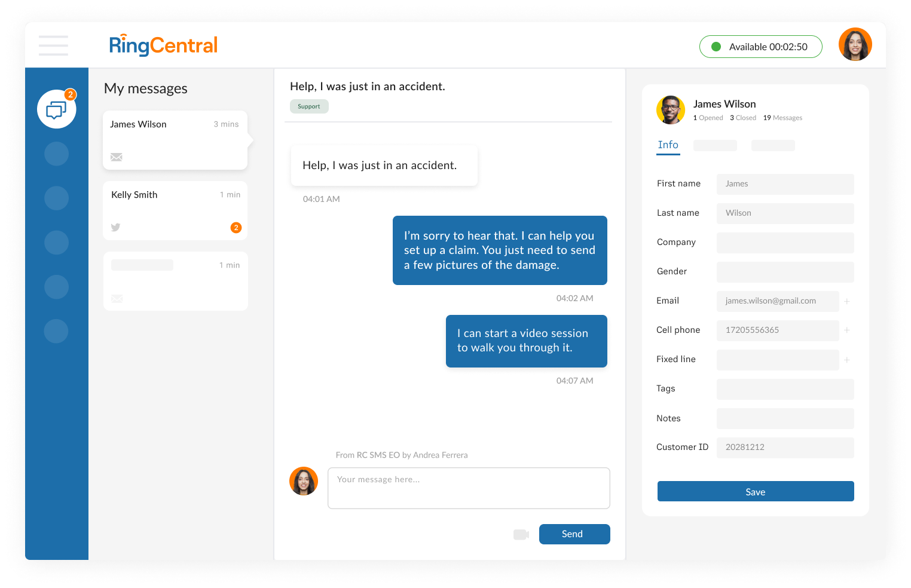
Task: Click the Company input field
Action: tap(785, 243)
